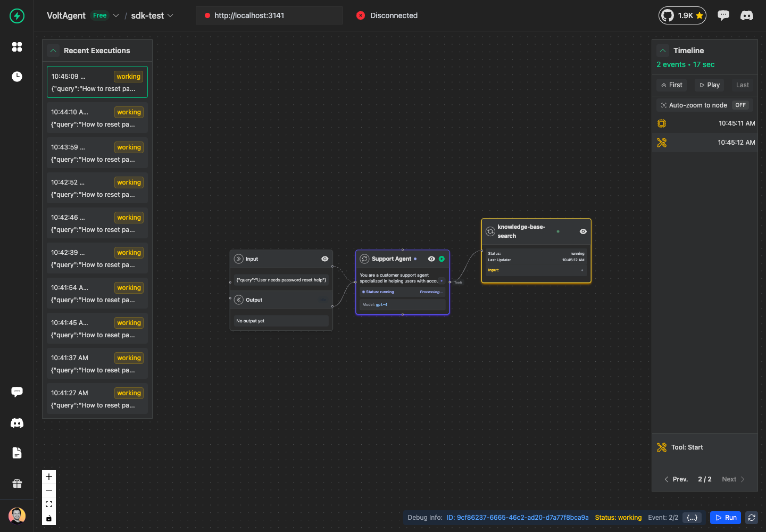766x532 pixels.
Task: Play the timeline
Action: (x=710, y=85)
